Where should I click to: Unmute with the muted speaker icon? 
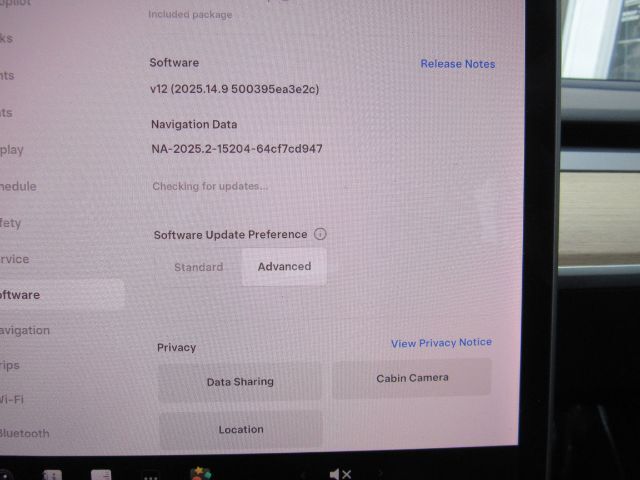coord(340,474)
